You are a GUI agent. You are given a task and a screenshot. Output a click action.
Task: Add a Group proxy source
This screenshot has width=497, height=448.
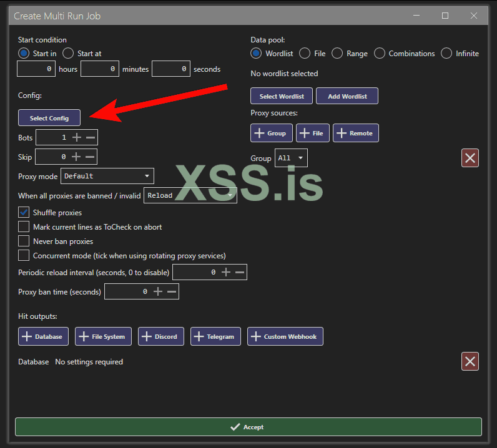point(272,133)
